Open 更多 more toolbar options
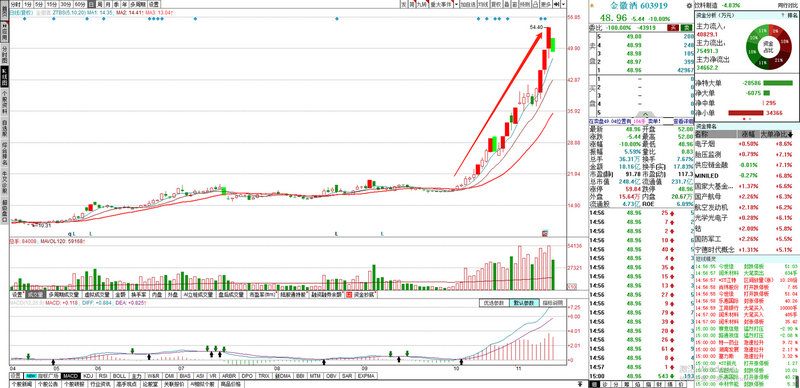 tap(546, 4)
